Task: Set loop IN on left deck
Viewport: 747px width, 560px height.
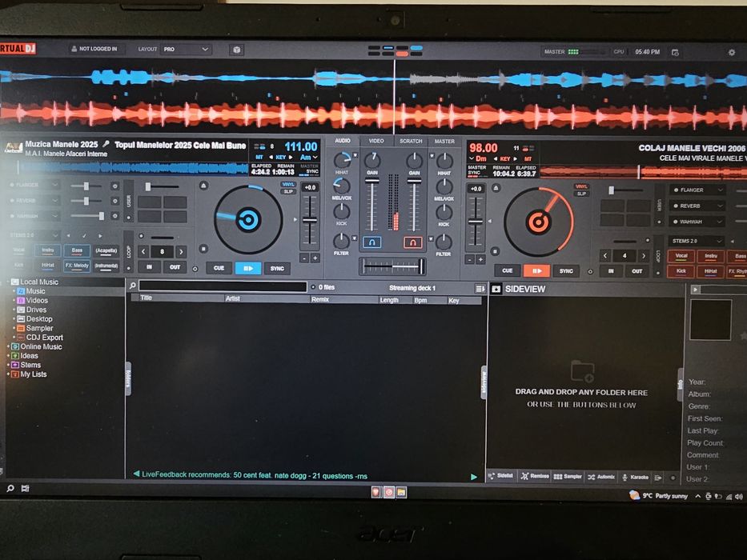Action: click(149, 267)
